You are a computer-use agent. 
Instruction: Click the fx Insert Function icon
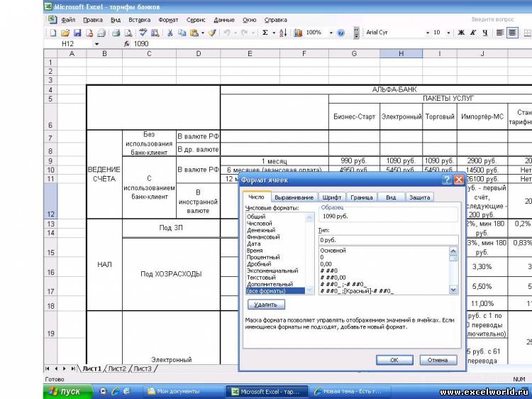(x=127, y=44)
